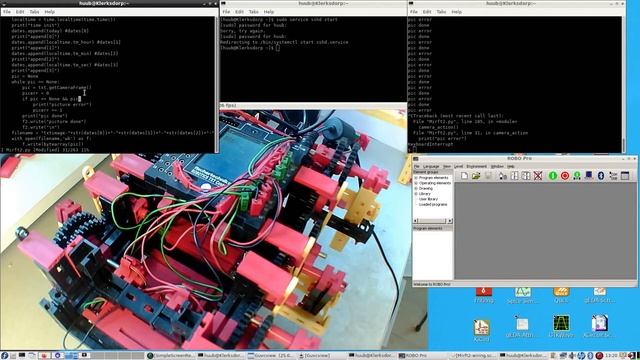Image resolution: width=640 pixels, height=360 pixels.
Task: Switch to SimpleScreenRecorder taskbar button
Action: (171, 356)
